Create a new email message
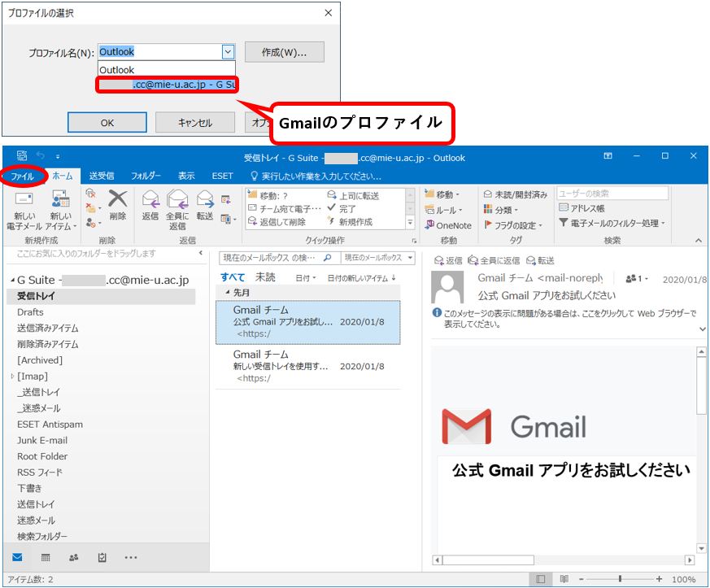 [x=24, y=211]
